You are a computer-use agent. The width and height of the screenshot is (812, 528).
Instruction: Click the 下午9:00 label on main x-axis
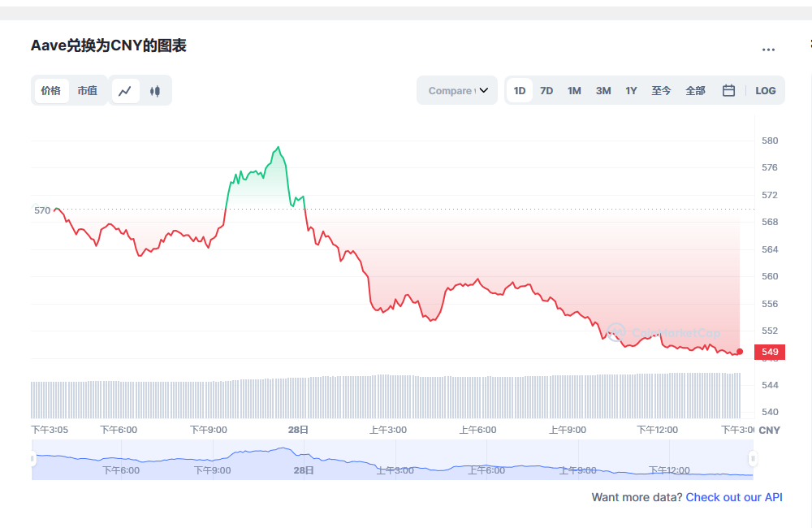(x=208, y=430)
